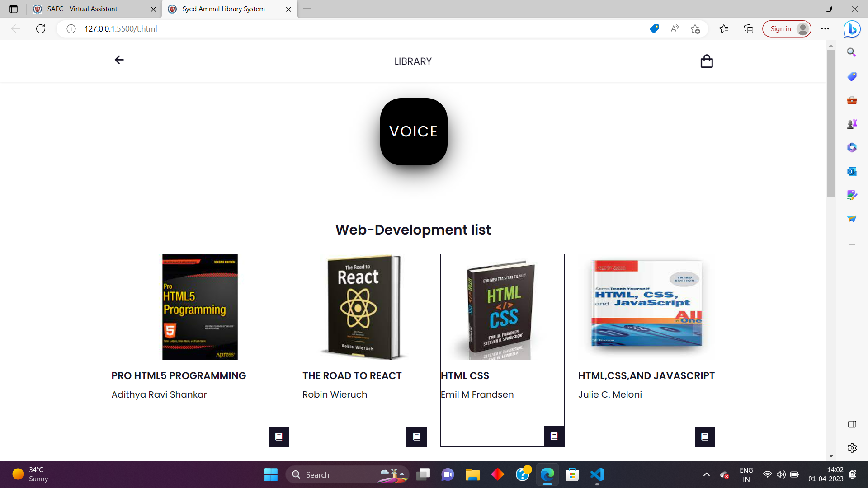Open the shopping bag cart icon
This screenshot has height=488, width=868.
707,61
